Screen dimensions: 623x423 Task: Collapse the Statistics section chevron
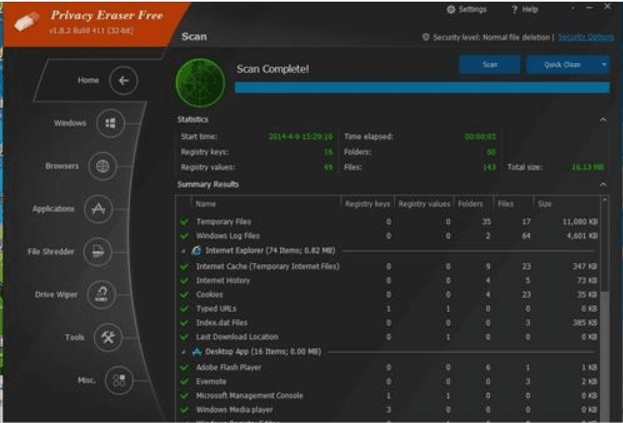(x=603, y=120)
